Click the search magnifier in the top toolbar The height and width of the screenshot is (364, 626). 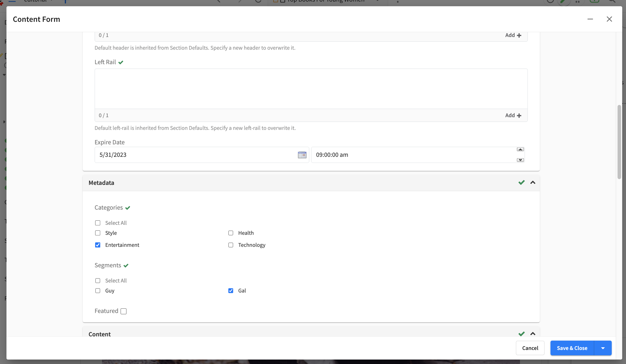coord(613,1)
